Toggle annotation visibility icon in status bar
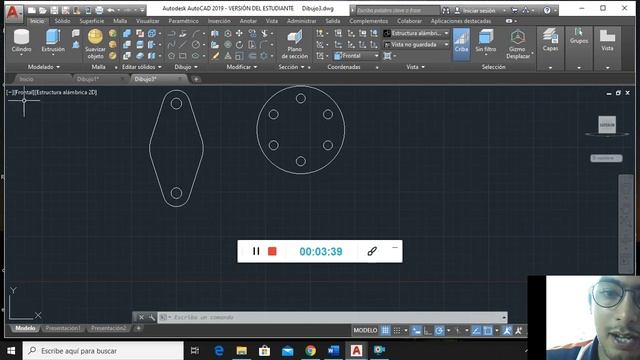The height and width of the screenshot is (360, 640). click(507, 330)
